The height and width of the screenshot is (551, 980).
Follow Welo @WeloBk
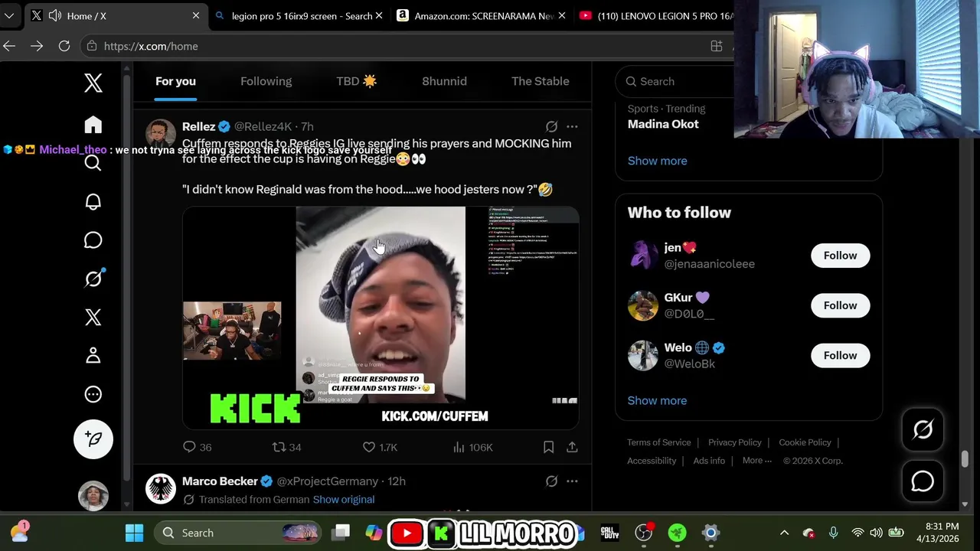[x=840, y=355]
